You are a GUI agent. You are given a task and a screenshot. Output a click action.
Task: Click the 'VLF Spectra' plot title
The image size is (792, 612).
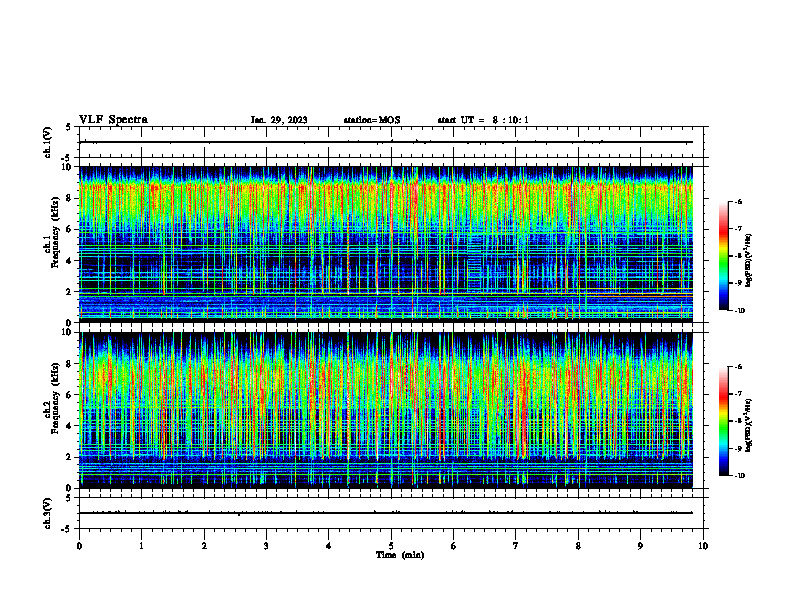[113, 120]
